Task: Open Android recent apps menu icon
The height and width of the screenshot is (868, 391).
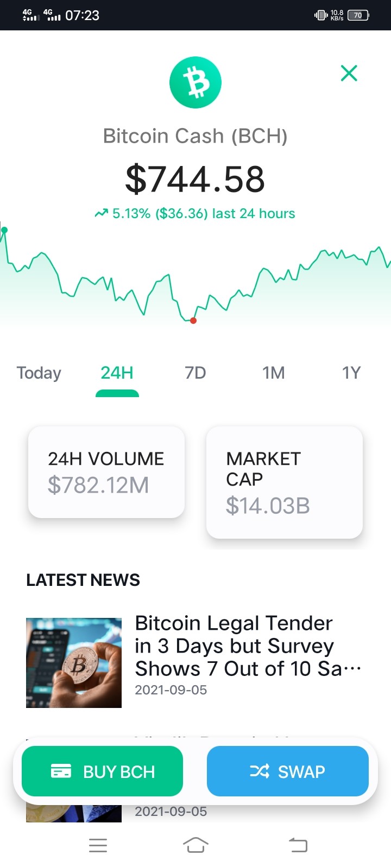Action: pos(98,845)
